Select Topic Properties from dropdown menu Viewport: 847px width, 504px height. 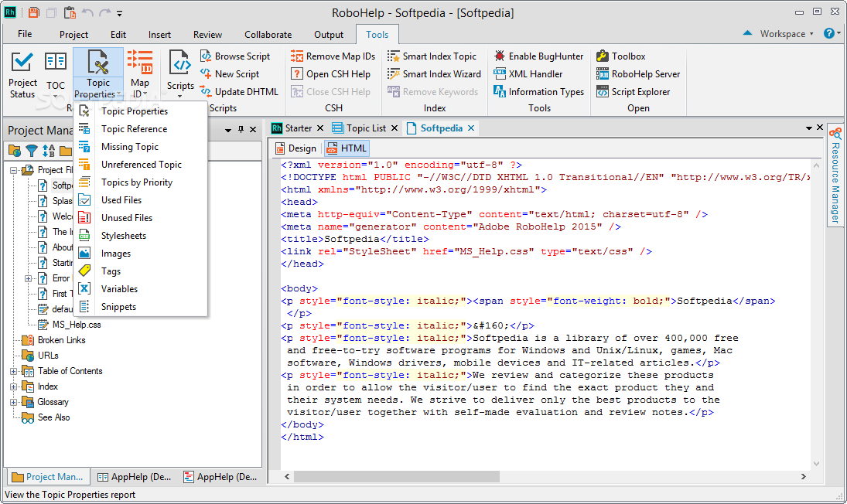click(141, 111)
